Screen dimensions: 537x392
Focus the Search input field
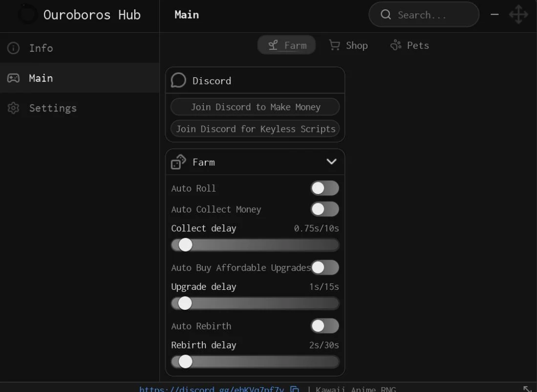pos(424,14)
